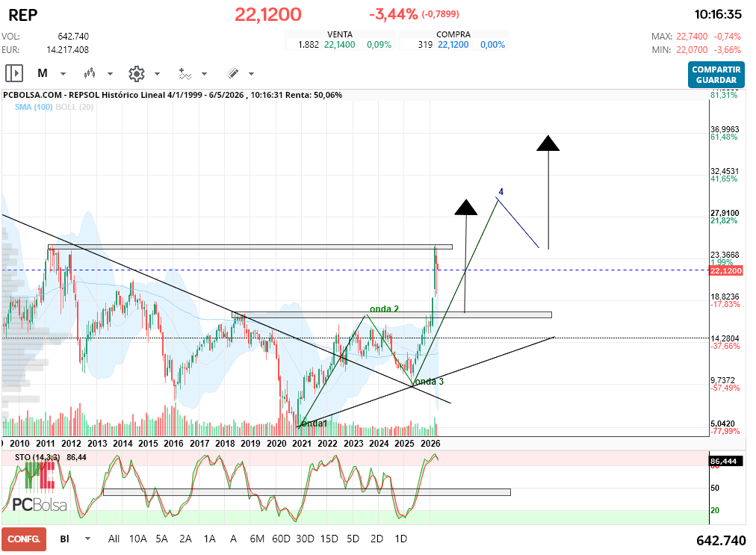The width and height of the screenshot is (756, 555).
Task: Click the -3,44% change percentage
Action: click(x=394, y=14)
